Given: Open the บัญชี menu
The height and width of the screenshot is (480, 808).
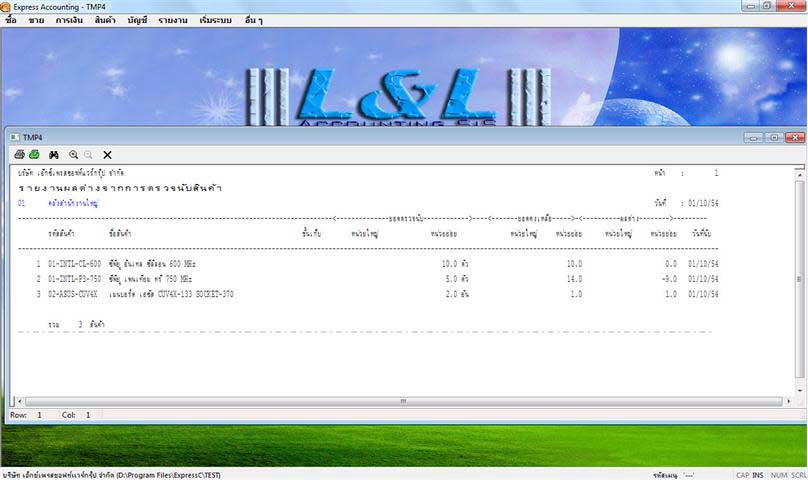Looking at the screenshot, I should 137,20.
